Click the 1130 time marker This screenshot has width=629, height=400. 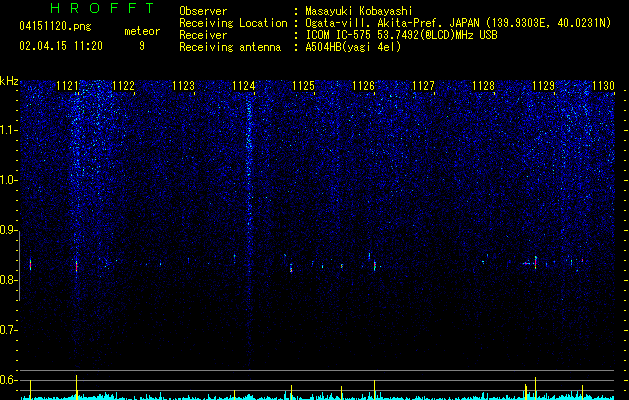[603, 86]
